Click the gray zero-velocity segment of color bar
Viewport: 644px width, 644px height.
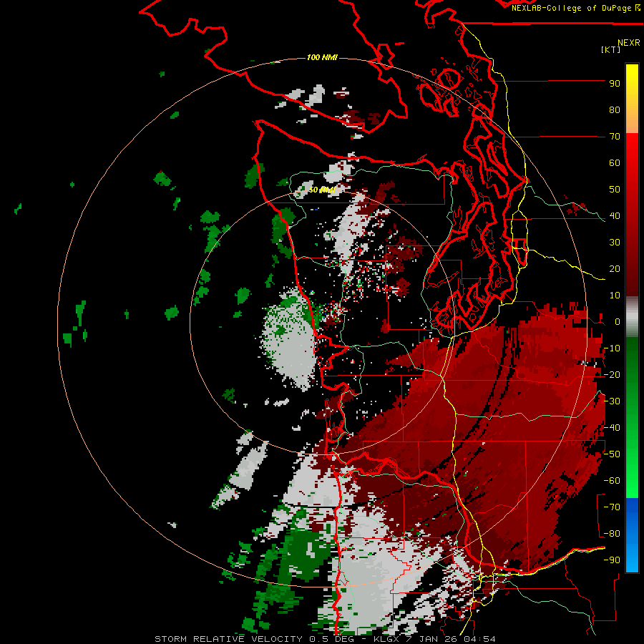click(x=632, y=317)
